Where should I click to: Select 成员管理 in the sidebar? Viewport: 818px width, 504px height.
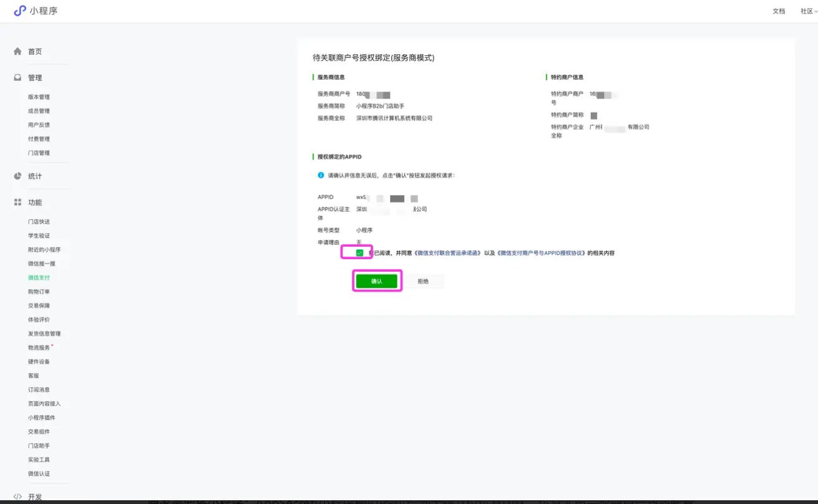click(39, 111)
